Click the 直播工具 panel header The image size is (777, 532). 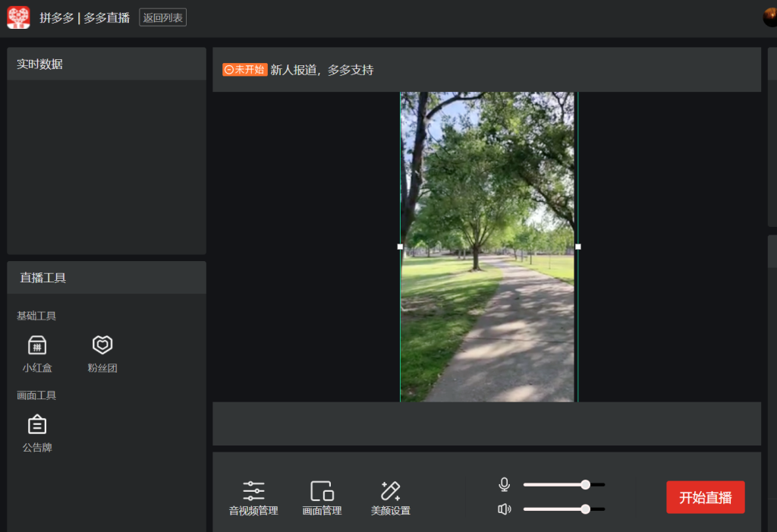(x=106, y=278)
